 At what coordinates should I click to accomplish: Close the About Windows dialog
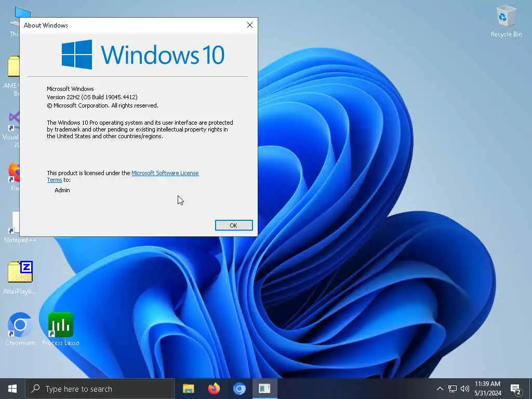[250, 25]
